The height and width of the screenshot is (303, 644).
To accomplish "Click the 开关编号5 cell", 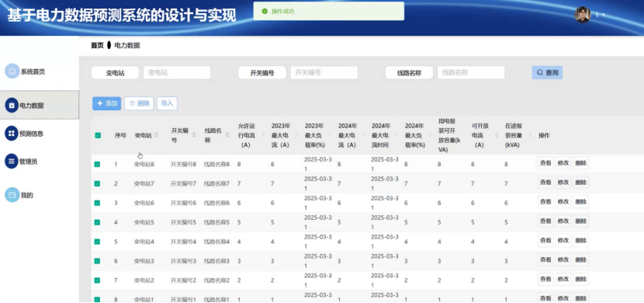I will (x=183, y=222).
